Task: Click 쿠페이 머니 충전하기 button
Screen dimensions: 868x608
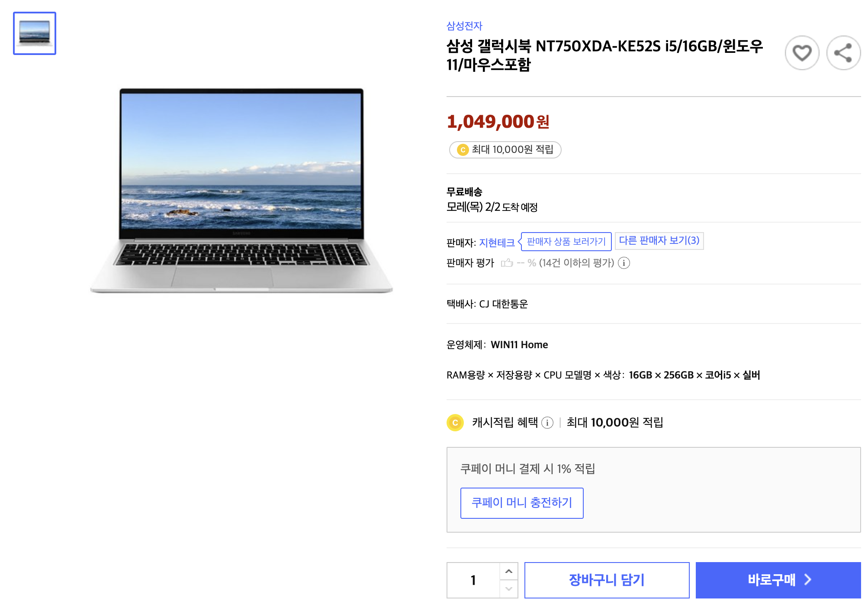Action: point(522,503)
